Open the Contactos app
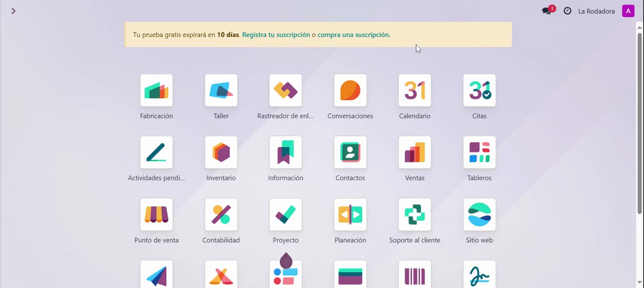This screenshot has width=644, height=288. (x=350, y=152)
